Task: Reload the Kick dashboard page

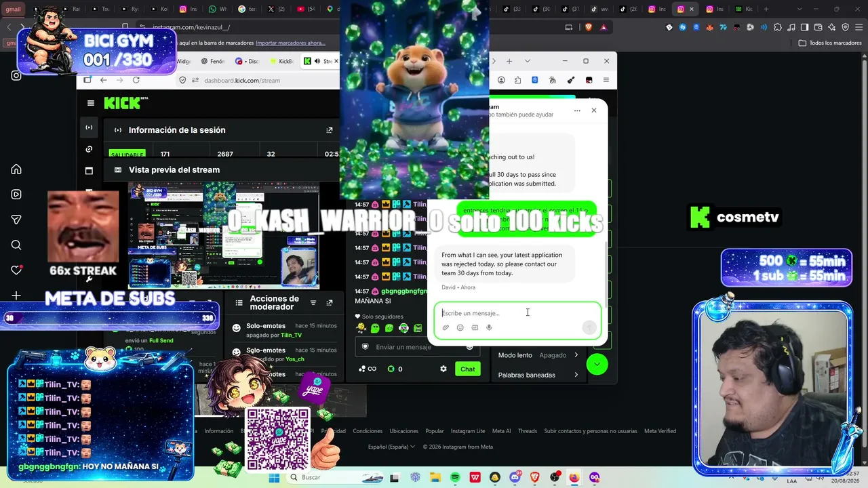Action: (136, 80)
